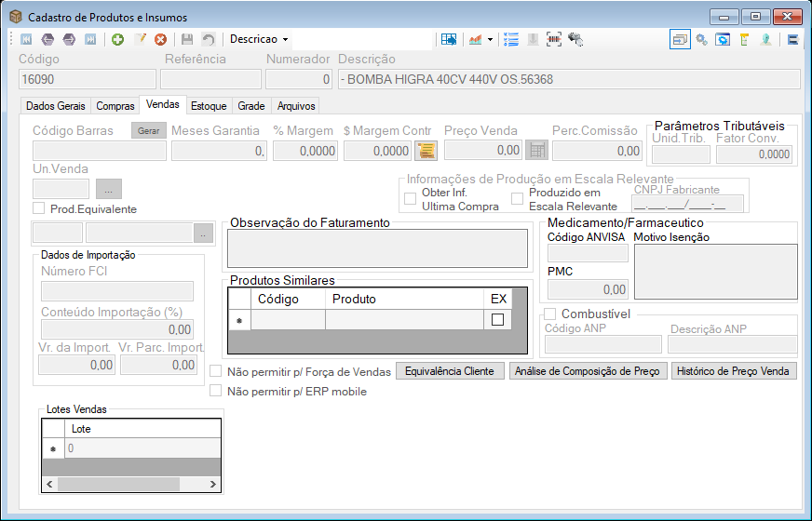Switch to the Dados Gerais tab

pos(56,106)
